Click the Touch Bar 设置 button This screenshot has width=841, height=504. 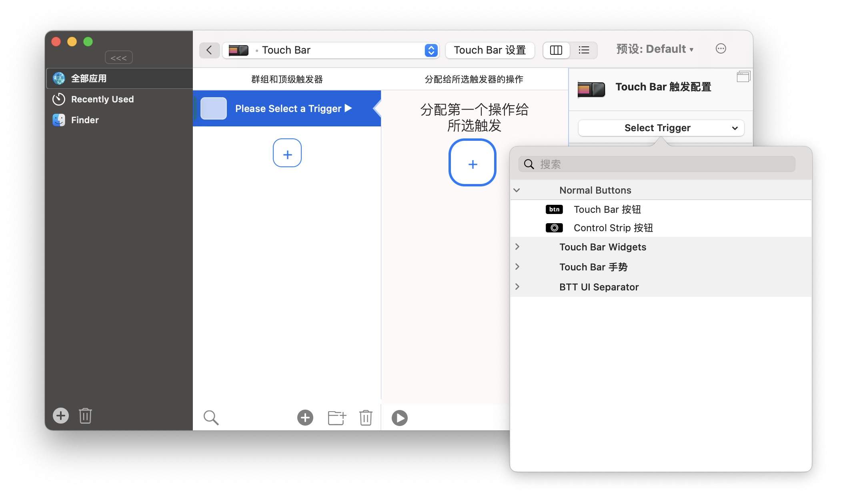[x=490, y=50]
